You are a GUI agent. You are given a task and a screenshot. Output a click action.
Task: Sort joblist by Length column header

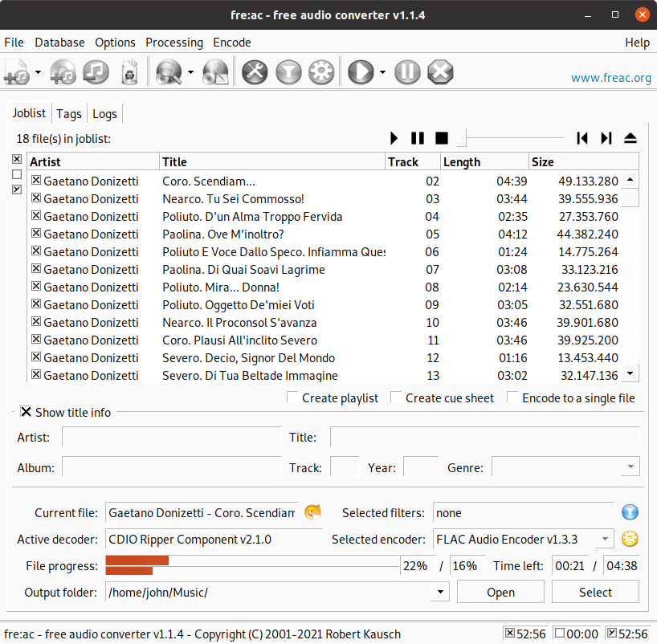click(x=484, y=161)
